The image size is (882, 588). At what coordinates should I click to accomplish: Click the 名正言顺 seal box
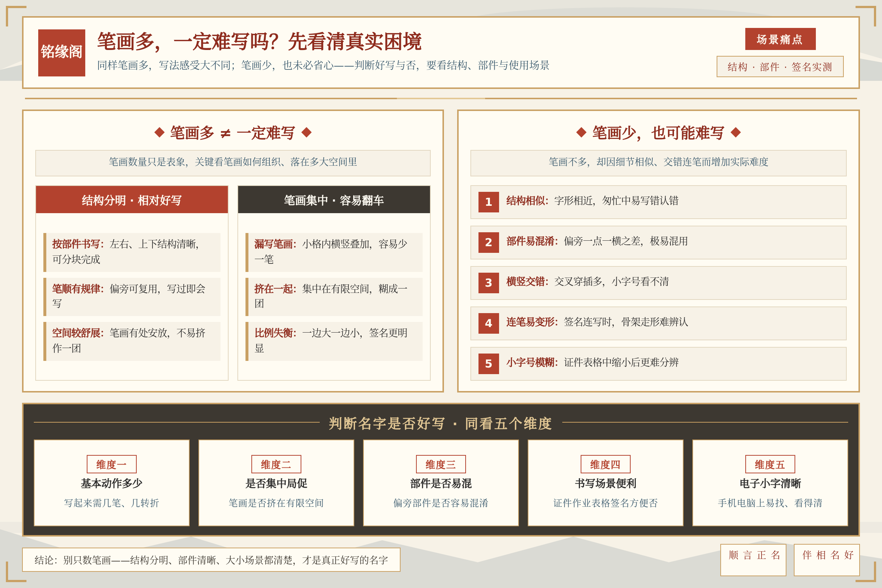tap(753, 560)
